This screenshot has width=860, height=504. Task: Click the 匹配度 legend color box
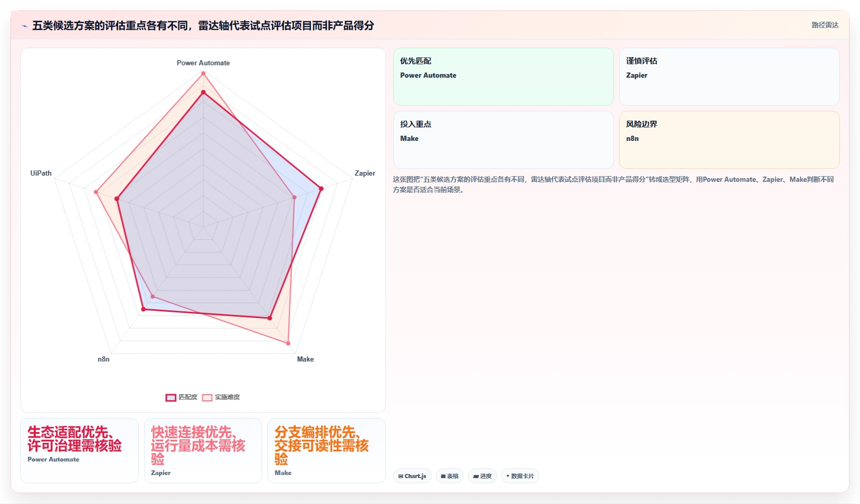pos(171,398)
